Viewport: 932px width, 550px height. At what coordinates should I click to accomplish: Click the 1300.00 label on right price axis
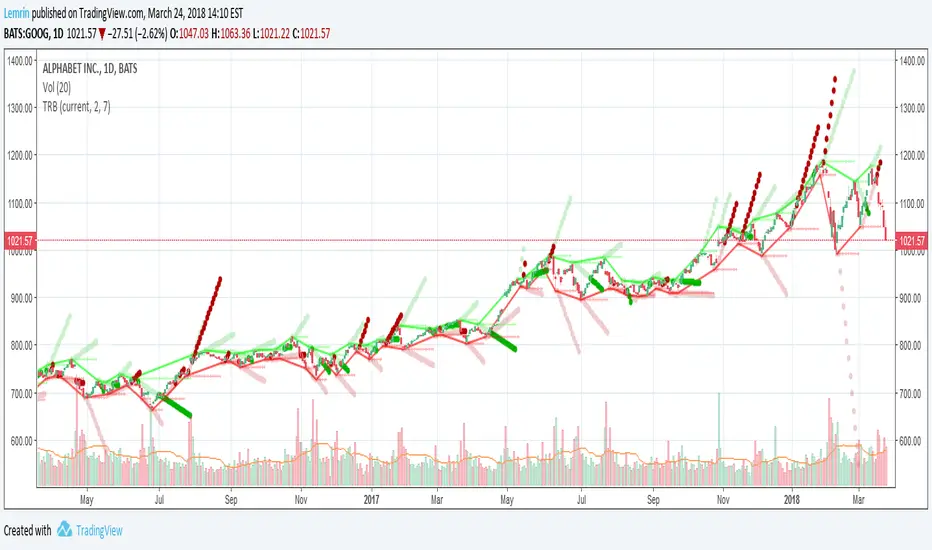point(912,108)
